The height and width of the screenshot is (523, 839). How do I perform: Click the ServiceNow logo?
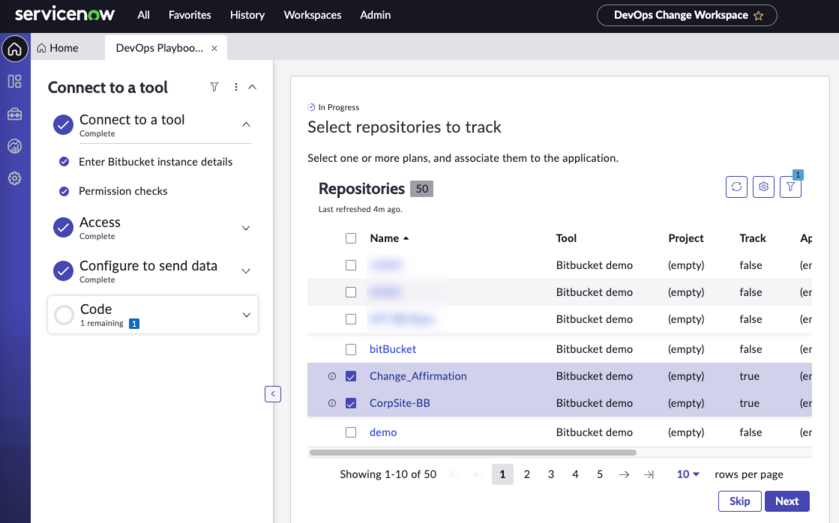click(x=65, y=14)
